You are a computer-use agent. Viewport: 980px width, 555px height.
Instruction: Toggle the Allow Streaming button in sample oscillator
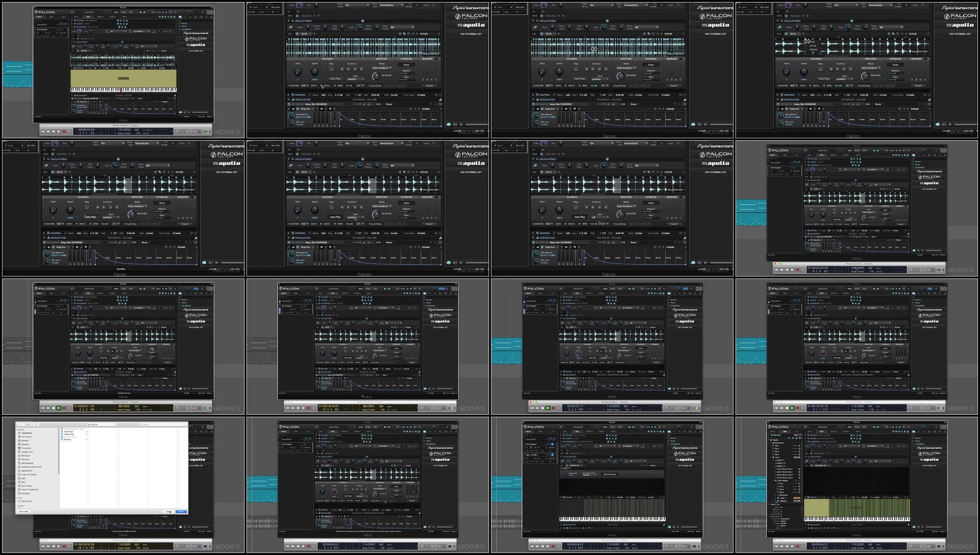(x=609, y=474)
